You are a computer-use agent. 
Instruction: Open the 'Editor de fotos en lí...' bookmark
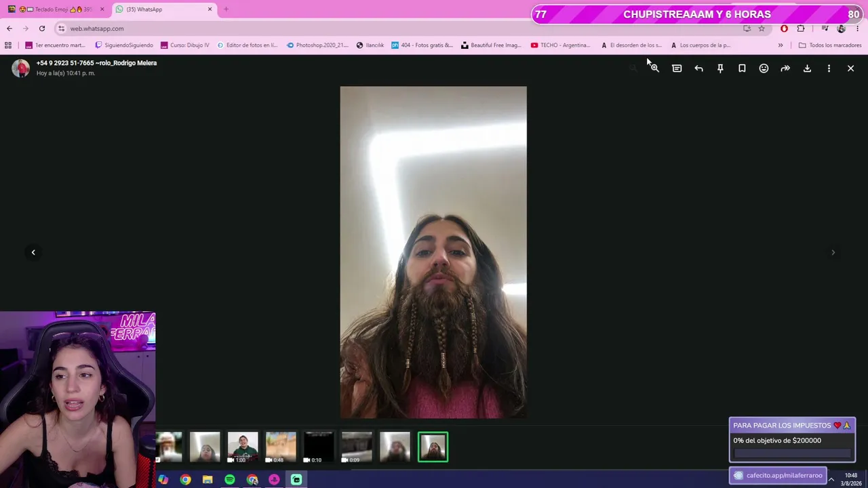[x=247, y=45]
